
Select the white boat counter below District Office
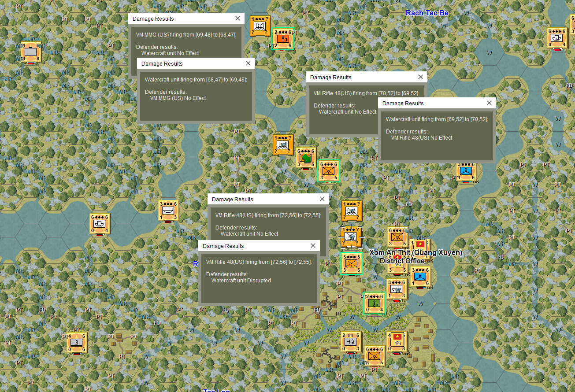click(397, 289)
